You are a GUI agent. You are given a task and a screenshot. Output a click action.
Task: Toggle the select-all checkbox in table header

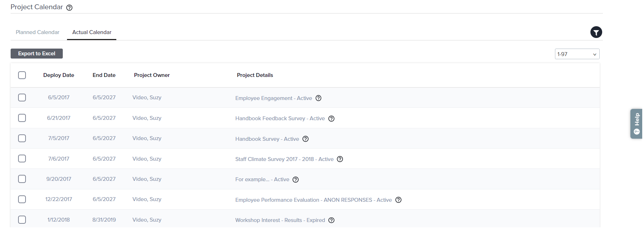(22, 75)
